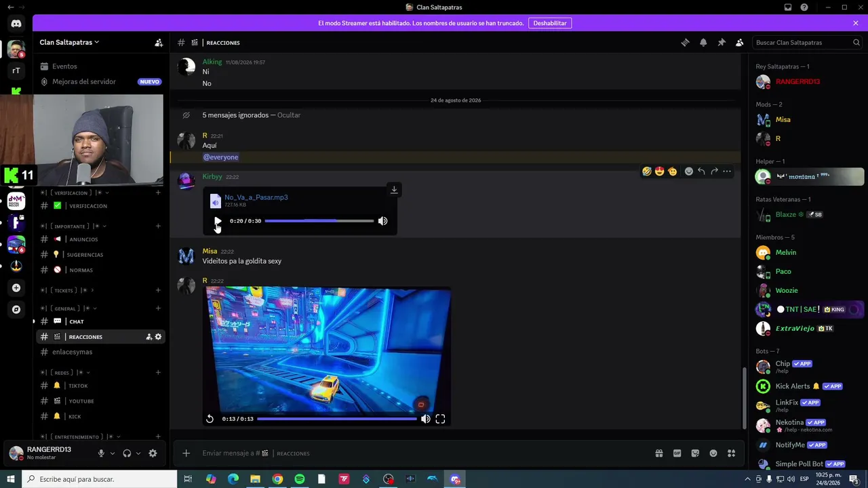Click the add a server plus icon
Image resolution: width=868 pixels, height=488 pixels.
point(16,287)
